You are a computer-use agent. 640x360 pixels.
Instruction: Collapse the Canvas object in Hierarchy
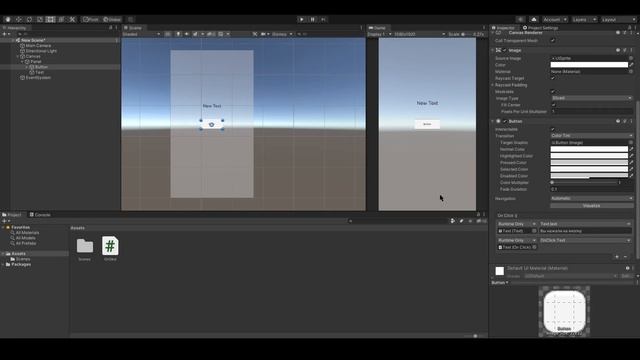point(18,56)
